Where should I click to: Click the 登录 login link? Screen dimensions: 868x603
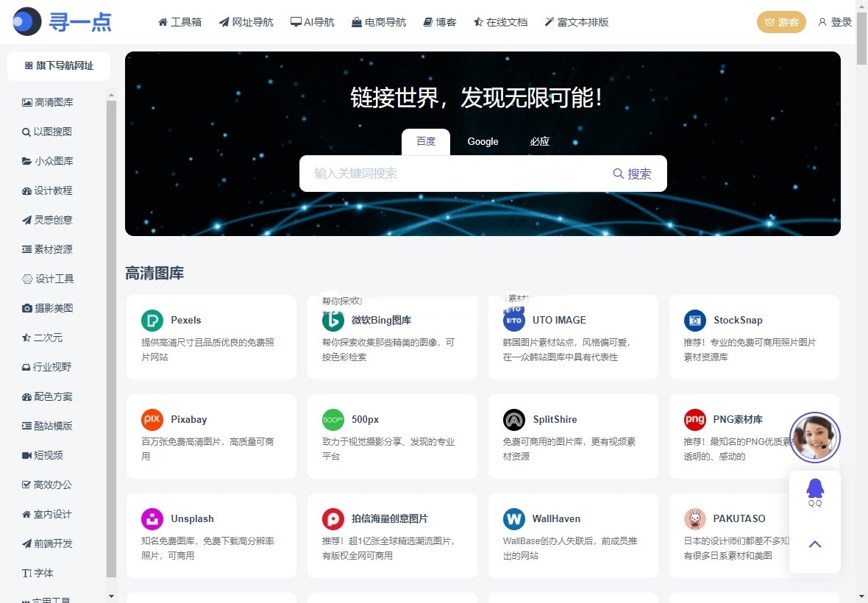click(x=835, y=22)
